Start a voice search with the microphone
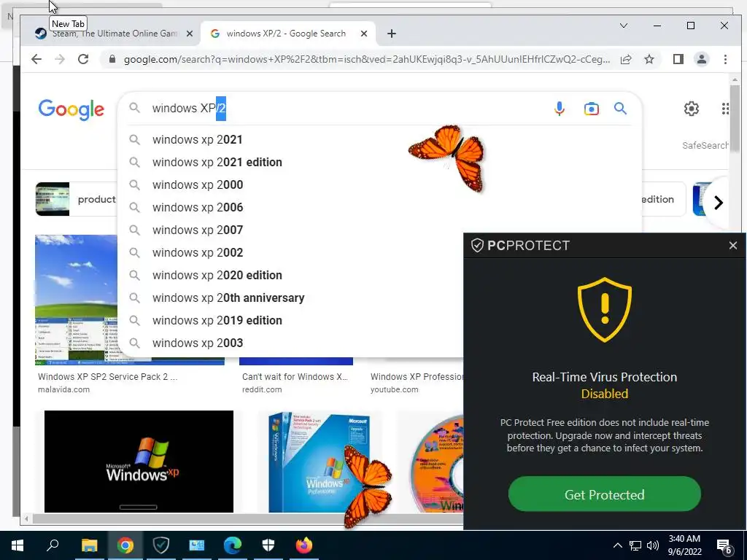This screenshot has width=747, height=560. (x=560, y=109)
